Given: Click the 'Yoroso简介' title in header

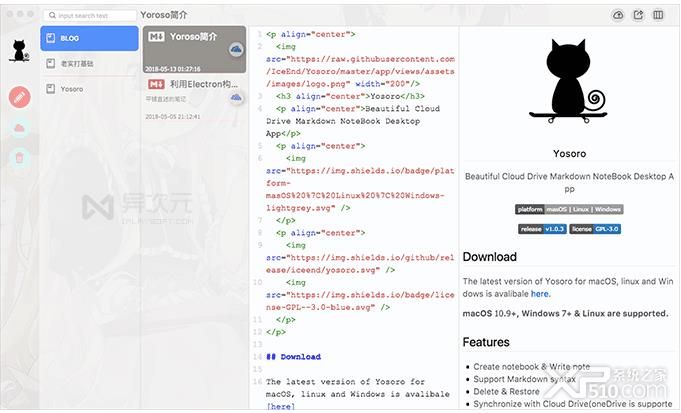Looking at the screenshot, I should click(x=164, y=15).
